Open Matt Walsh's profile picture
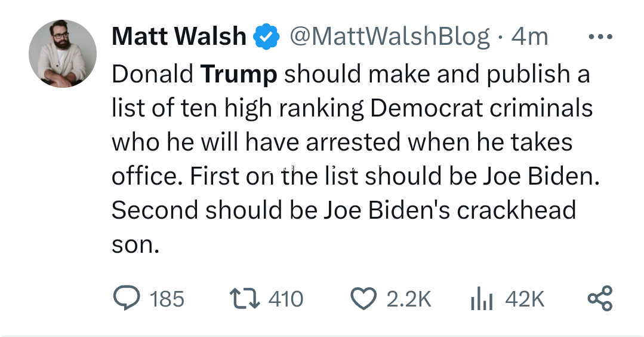Viewport: 644px width, 337px height. [x=62, y=54]
